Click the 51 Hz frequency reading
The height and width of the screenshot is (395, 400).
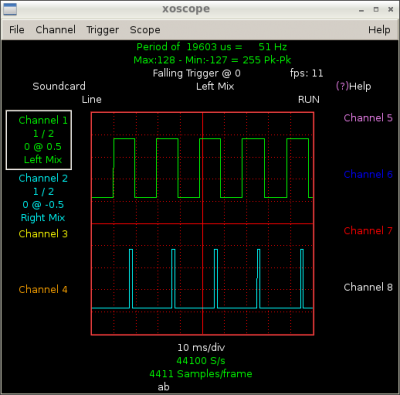click(x=273, y=47)
